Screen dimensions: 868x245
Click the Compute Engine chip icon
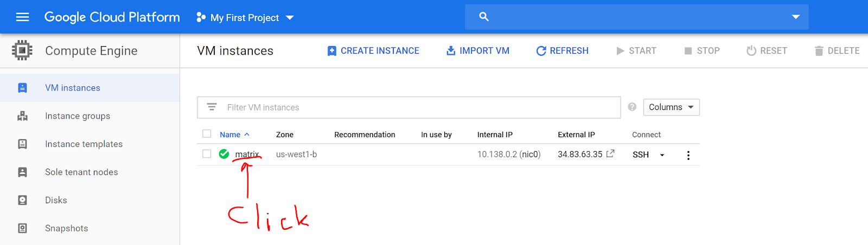(22, 50)
